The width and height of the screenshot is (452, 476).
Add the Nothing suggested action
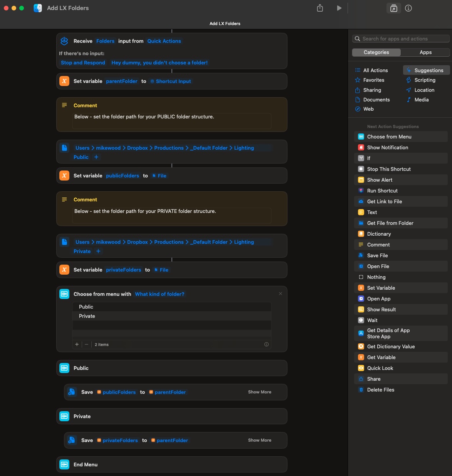coord(401,277)
